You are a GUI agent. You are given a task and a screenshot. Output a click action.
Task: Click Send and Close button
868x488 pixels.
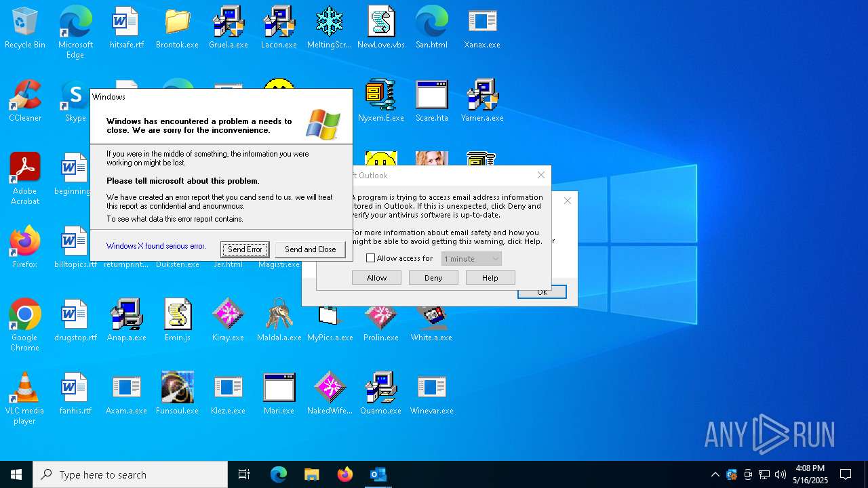coord(310,249)
